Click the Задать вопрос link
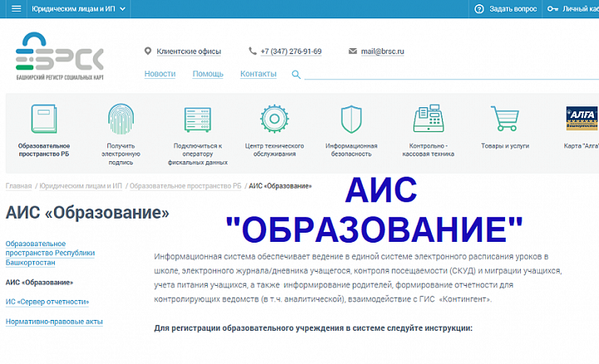 click(506, 8)
